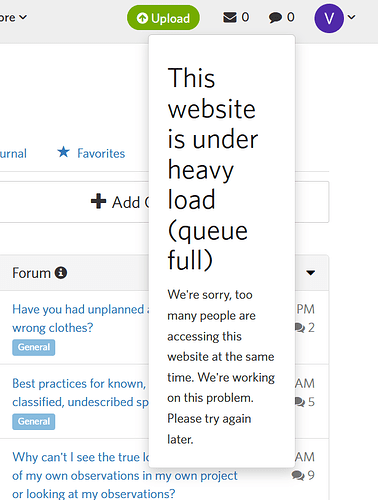This screenshot has width=378, height=500.
Task: Open the own observations project topic
Action: (x=125, y=475)
